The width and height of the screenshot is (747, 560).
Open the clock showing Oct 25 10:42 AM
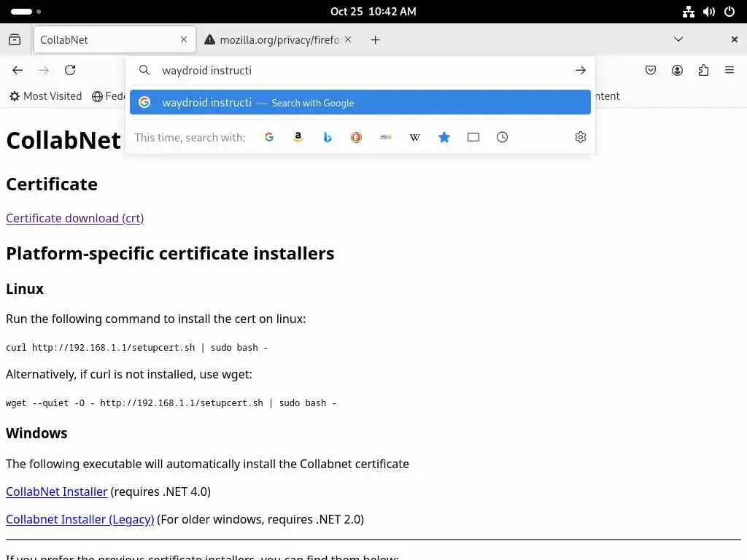[373, 12]
